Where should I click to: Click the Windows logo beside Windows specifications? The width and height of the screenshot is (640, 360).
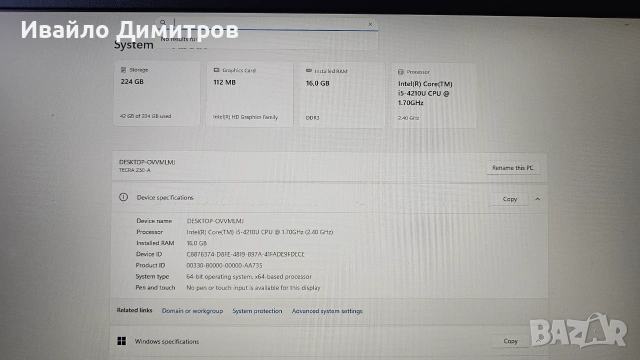122,341
